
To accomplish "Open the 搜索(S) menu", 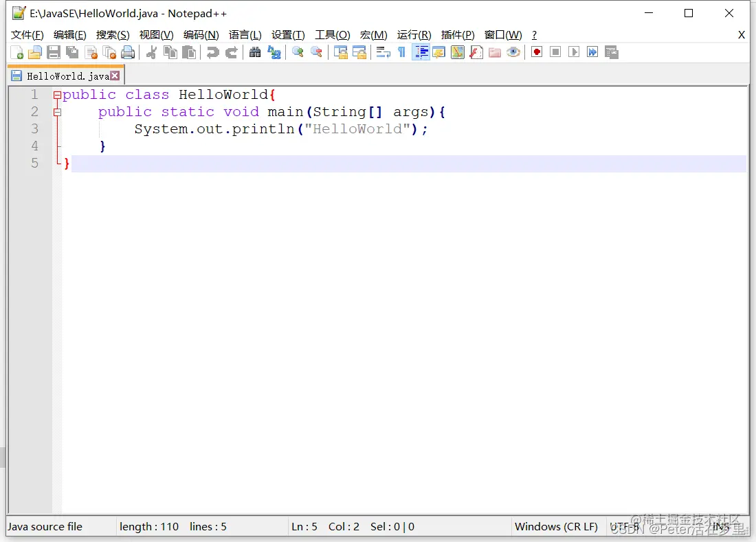I will [x=113, y=34].
